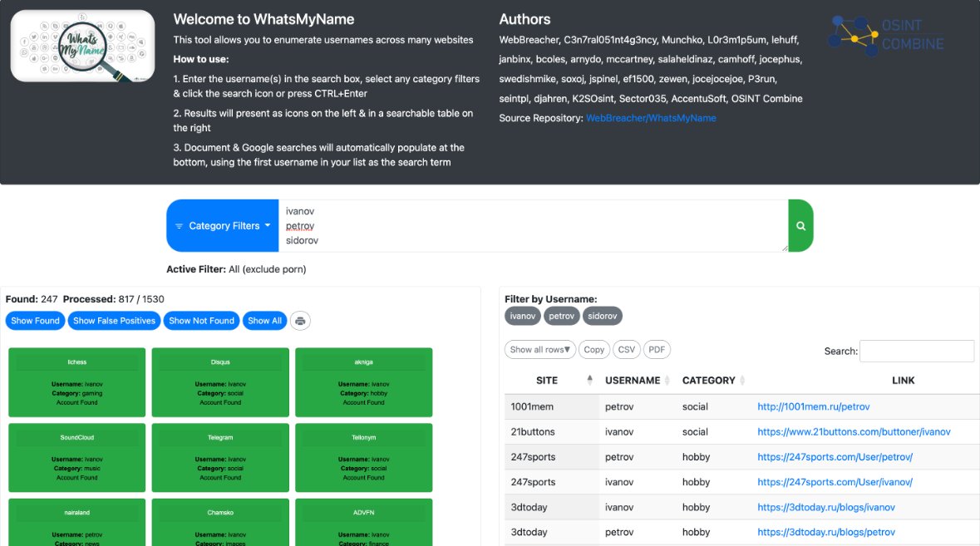Image resolution: width=980 pixels, height=546 pixels.
Task: Filter results by username ivanov
Action: click(x=523, y=316)
